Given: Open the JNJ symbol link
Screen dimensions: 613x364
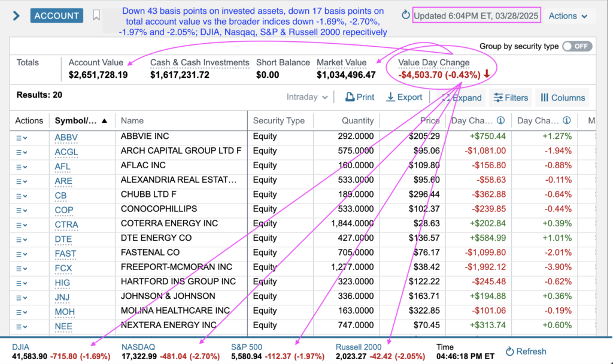Looking at the screenshot, I should point(62,297).
